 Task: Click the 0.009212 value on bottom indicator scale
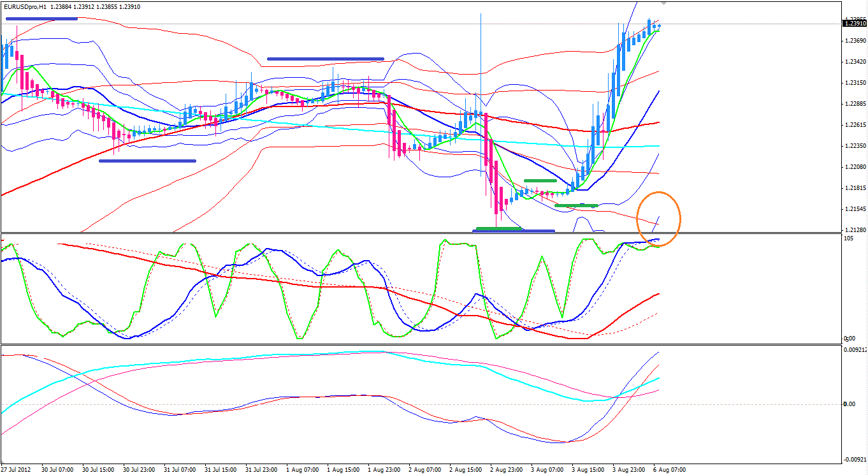click(x=854, y=350)
